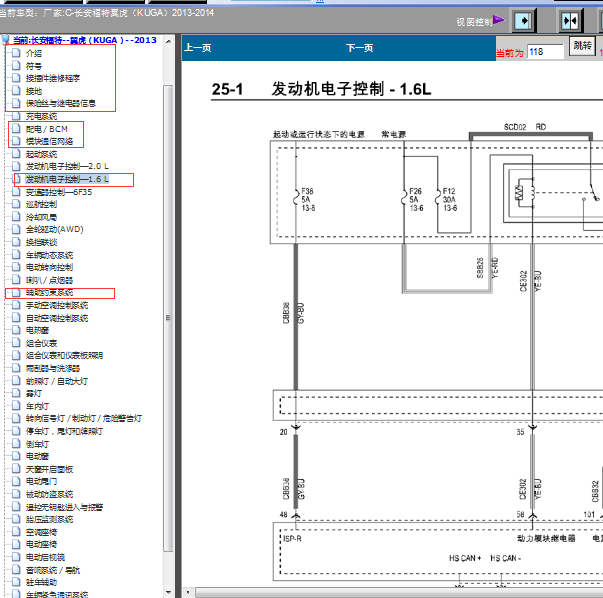Click the 视图控制 purple arrow

pyautogui.click(x=499, y=20)
